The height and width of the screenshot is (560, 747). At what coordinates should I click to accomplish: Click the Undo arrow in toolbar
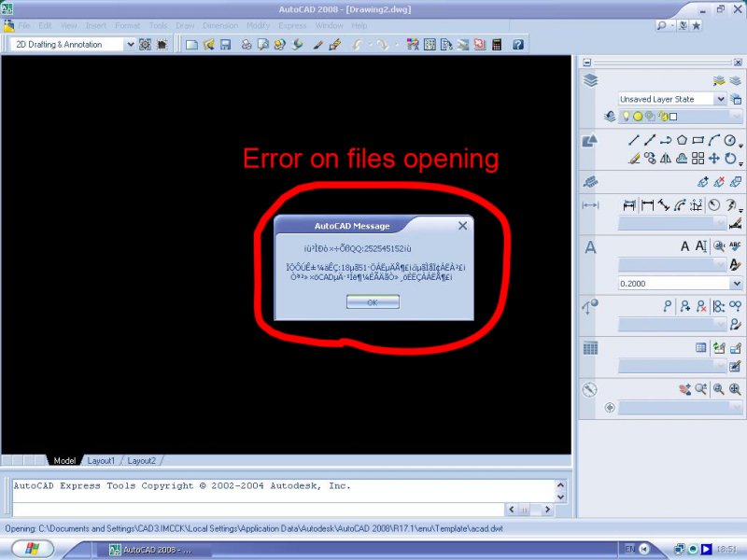[357, 45]
